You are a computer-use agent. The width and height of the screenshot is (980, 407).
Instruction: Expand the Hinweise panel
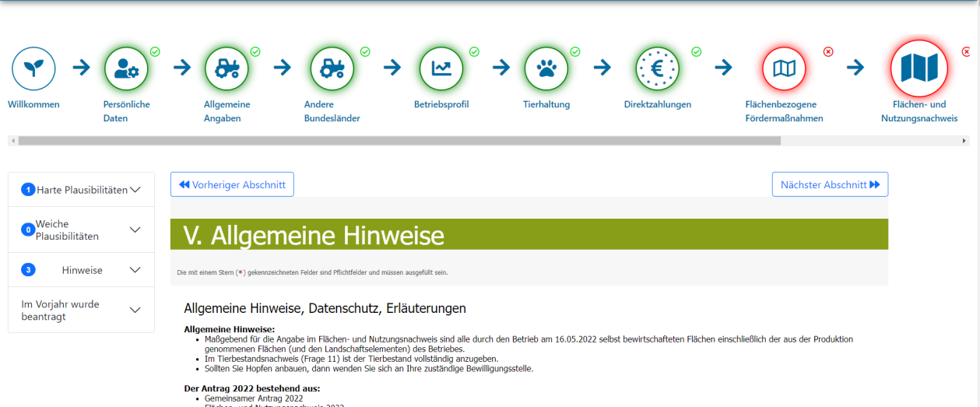coord(82,270)
